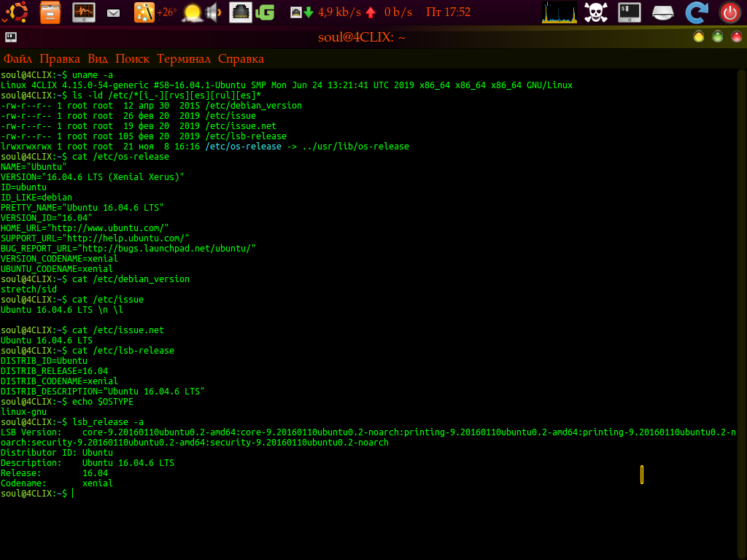The image size is (747, 560).
Task: Click the network speed monitor icon
Action: 296,12
